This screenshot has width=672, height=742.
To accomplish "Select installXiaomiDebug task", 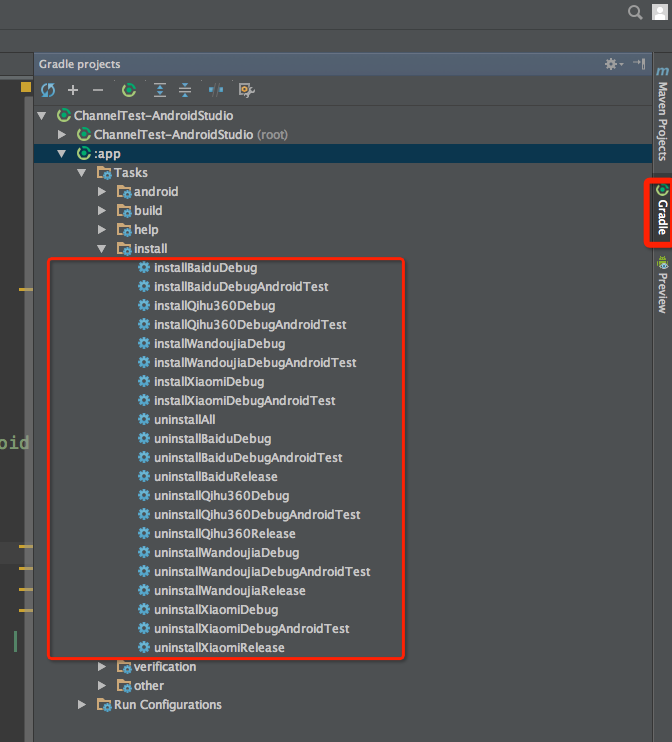I will coord(209,381).
